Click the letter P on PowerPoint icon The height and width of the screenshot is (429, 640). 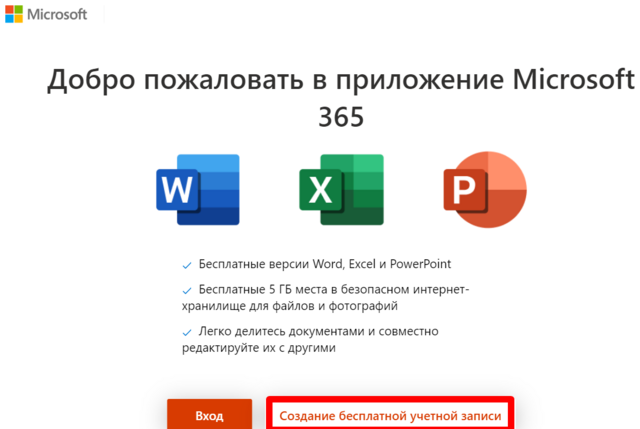[462, 190]
